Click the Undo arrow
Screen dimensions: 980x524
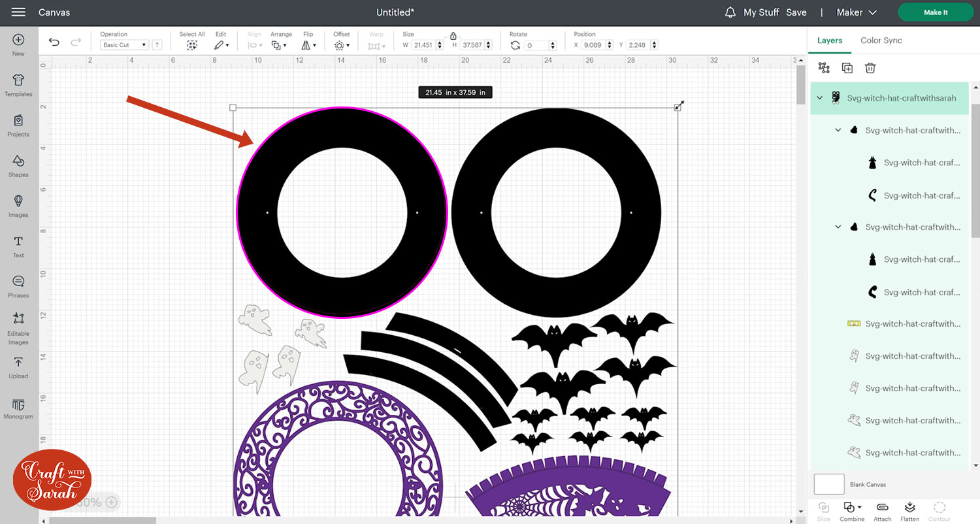[54, 42]
